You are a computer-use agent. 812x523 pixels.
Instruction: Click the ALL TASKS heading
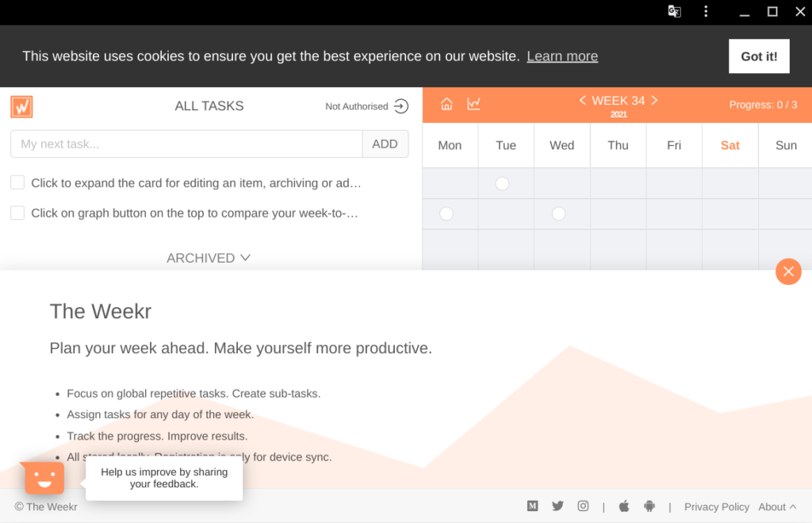point(209,106)
